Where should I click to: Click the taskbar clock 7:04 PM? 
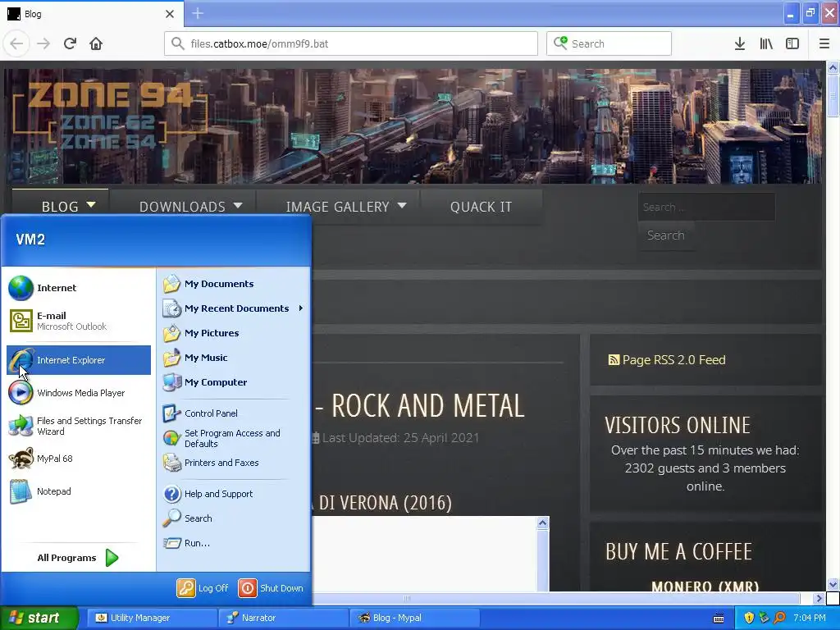point(810,619)
